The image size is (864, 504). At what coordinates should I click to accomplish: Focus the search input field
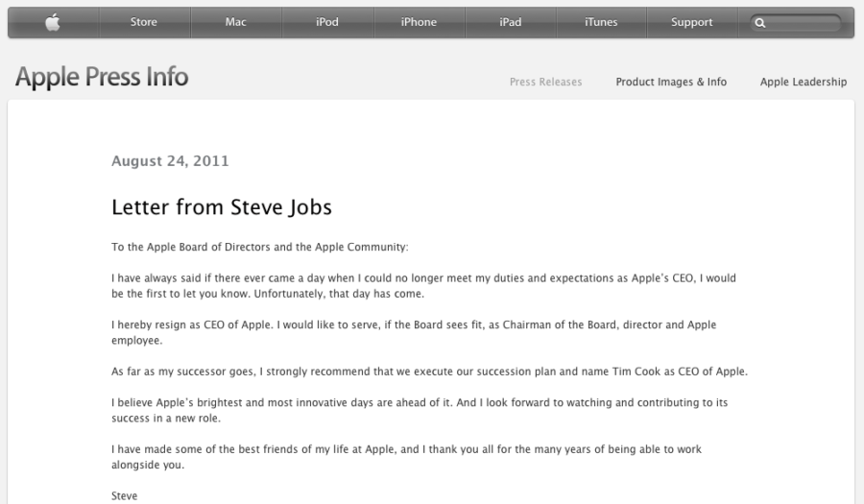795,23
